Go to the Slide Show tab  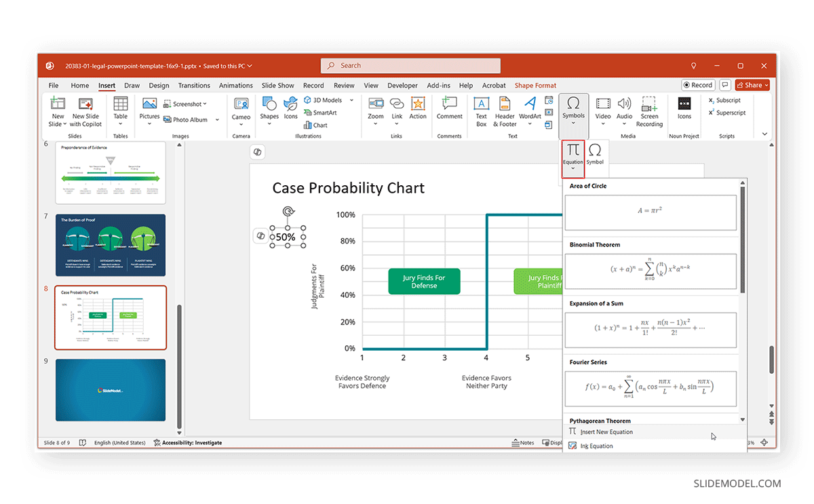point(278,85)
